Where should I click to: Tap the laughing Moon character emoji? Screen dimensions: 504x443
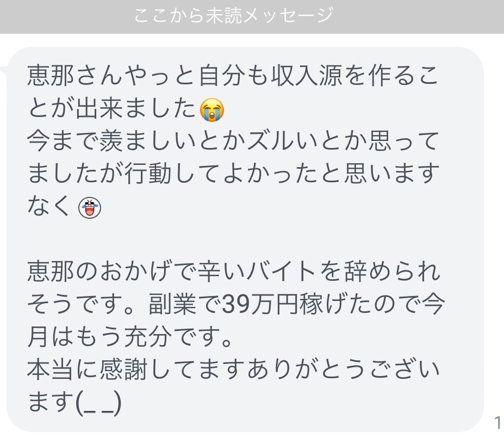pyautogui.click(x=90, y=207)
